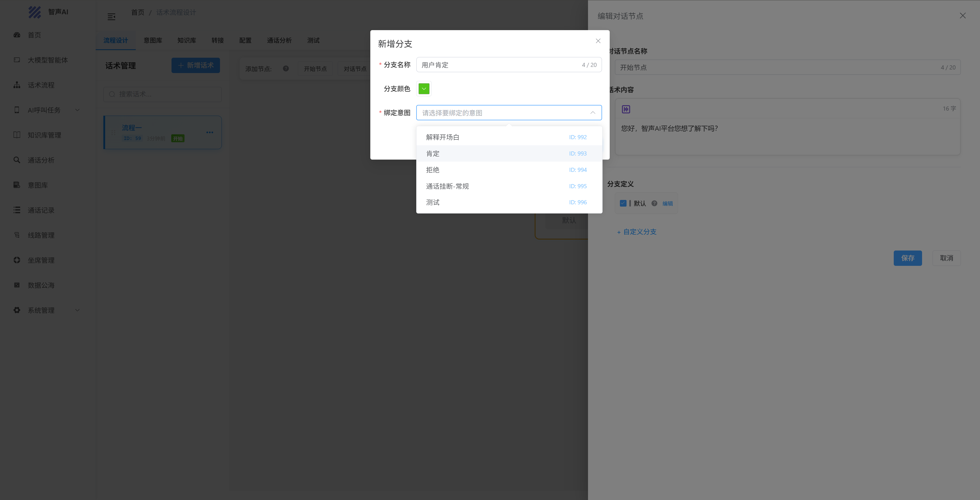Click the 通话分析 search icon in sidebar
The width and height of the screenshot is (980, 500).
17,160
